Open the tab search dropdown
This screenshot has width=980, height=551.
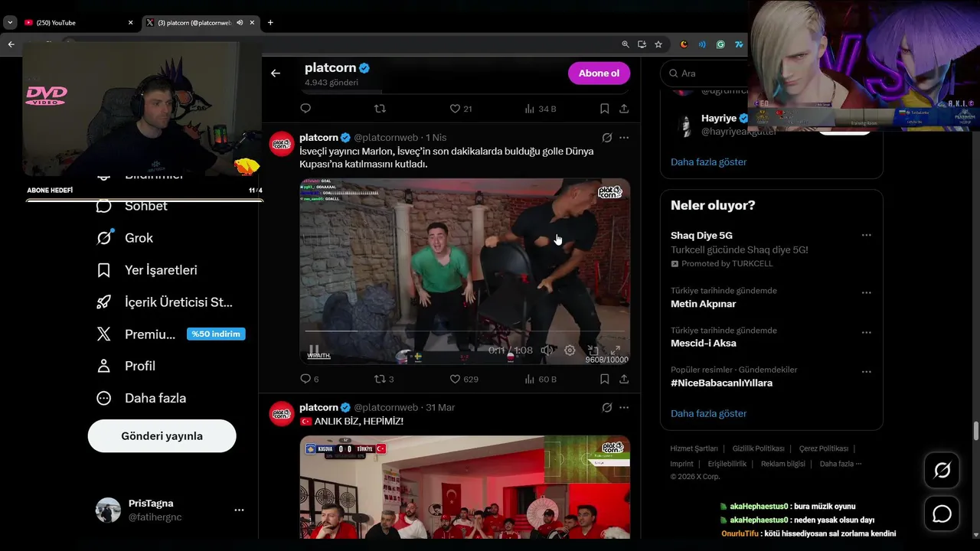(10, 22)
